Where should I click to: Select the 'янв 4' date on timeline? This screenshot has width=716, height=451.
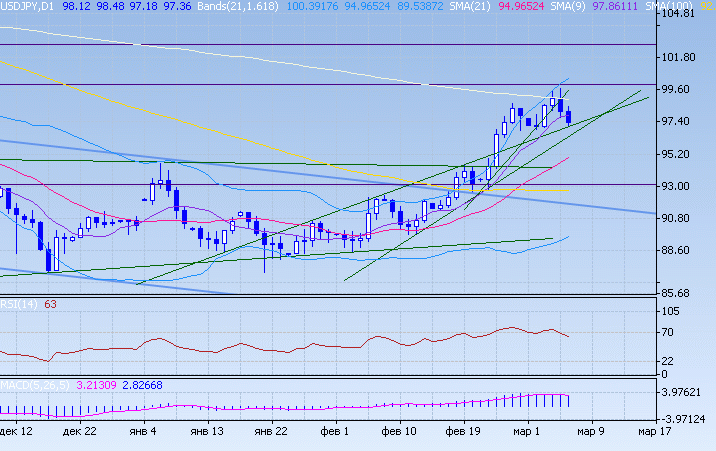(142, 432)
